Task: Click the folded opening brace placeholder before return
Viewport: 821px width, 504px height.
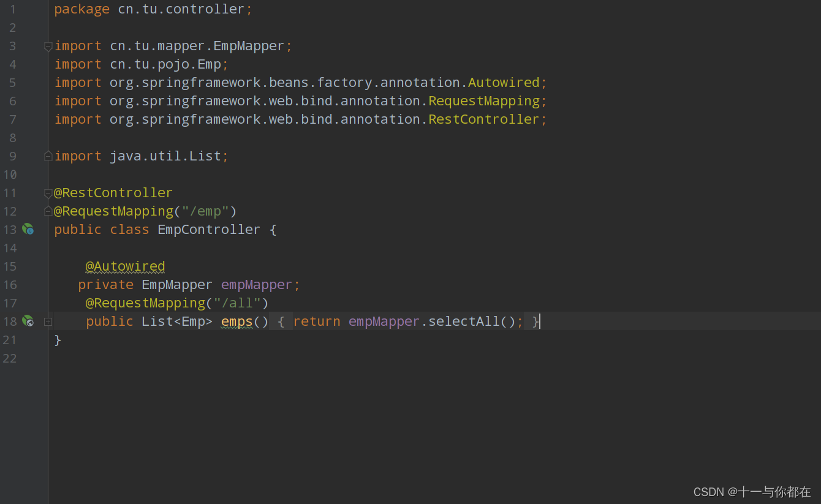Action: [x=281, y=322]
